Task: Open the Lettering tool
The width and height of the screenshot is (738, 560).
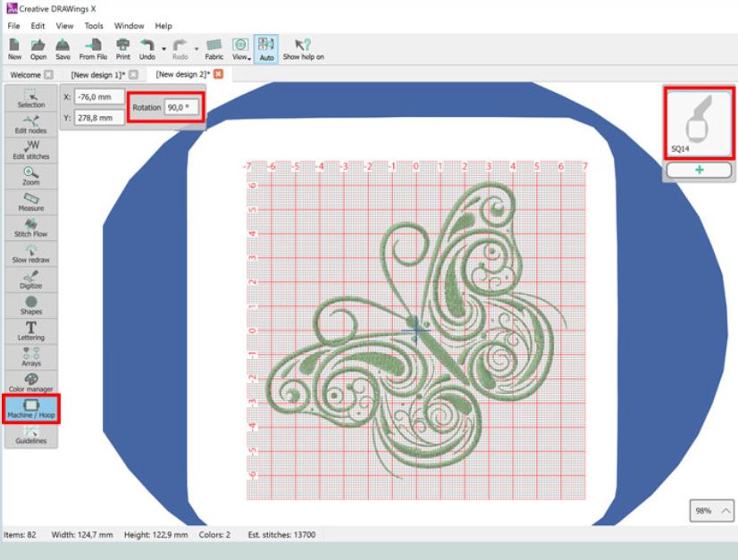Action: (30, 330)
